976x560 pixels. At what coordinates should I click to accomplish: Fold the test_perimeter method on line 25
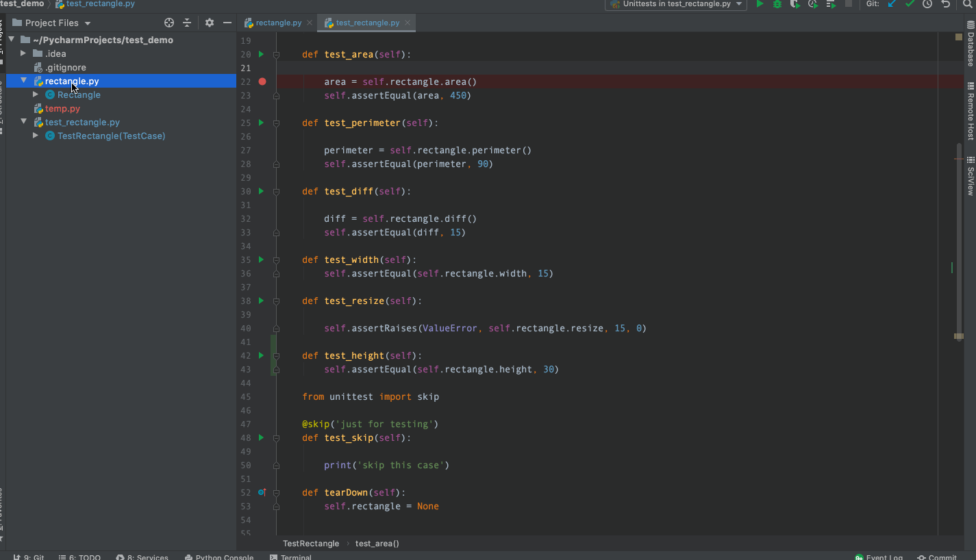(276, 123)
